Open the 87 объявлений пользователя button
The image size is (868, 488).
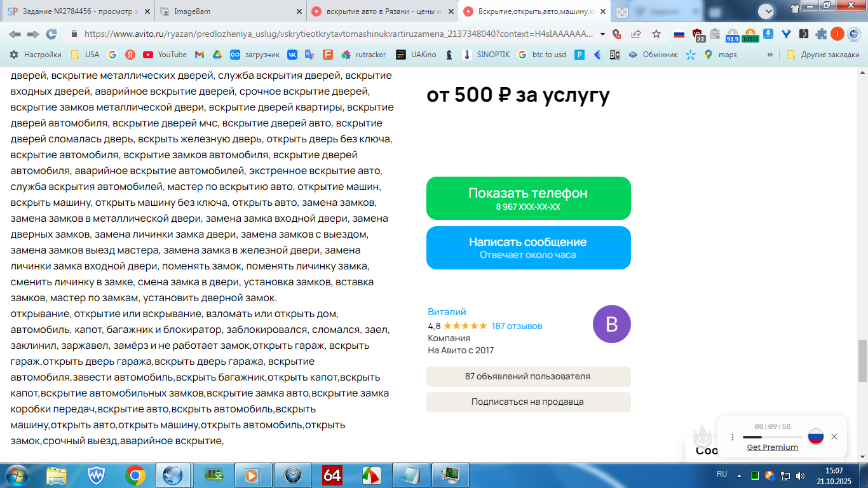click(x=529, y=377)
